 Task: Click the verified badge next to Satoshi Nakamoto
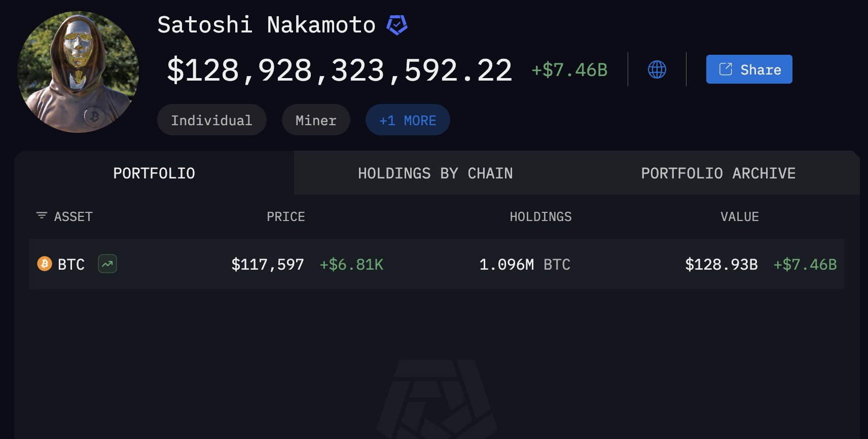(x=397, y=23)
